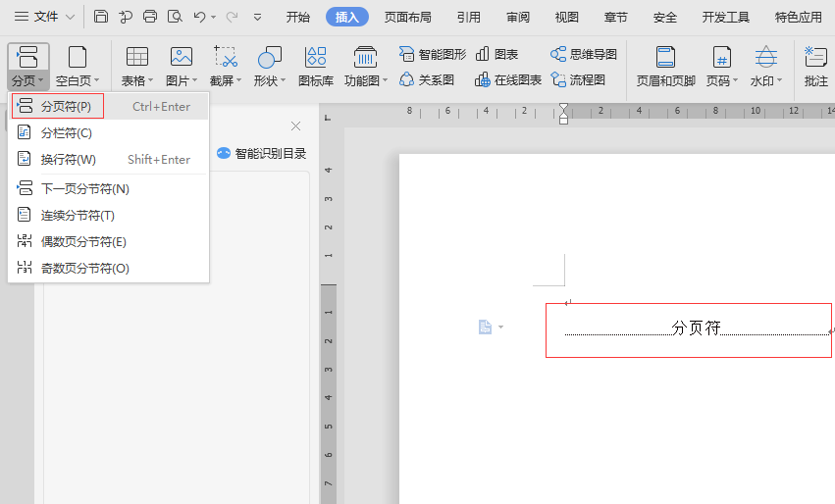The height and width of the screenshot is (504, 835).
Task: Open the 页面布局 tab
Action: pos(407,17)
